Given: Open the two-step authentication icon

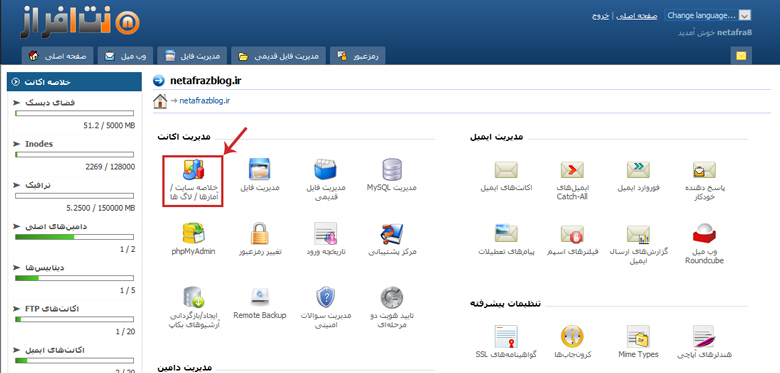Looking at the screenshot, I should (x=392, y=297).
